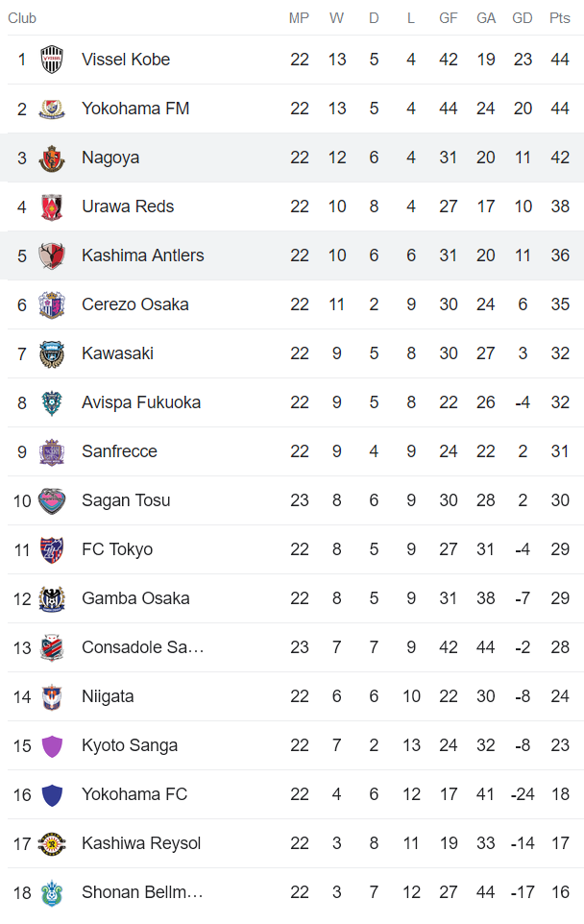Sort the table by Pts column

tap(559, 17)
